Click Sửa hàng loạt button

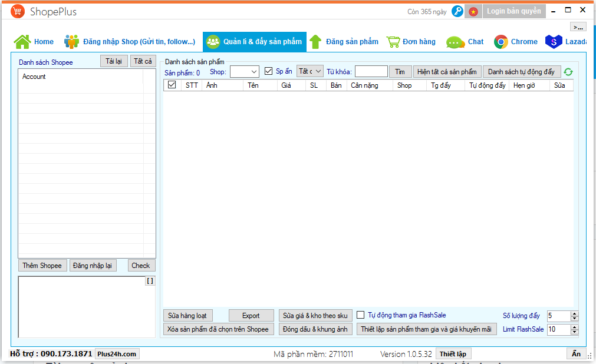[x=188, y=316]
